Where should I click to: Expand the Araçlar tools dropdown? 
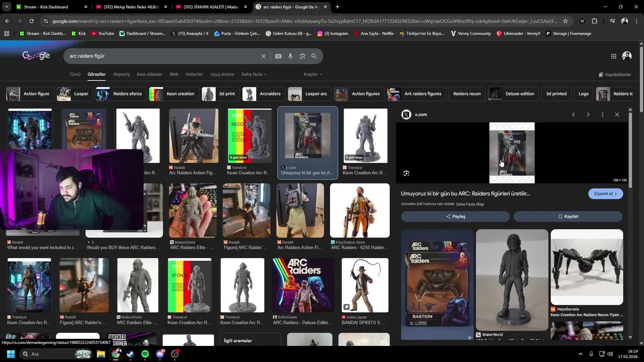(x=312, y=74)
